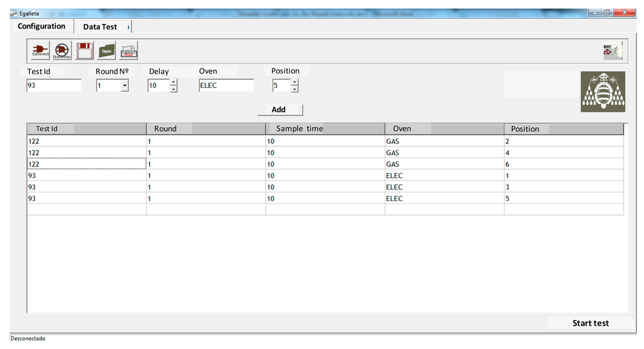Click the Oven text field containing ELEC

click(226, 86)
